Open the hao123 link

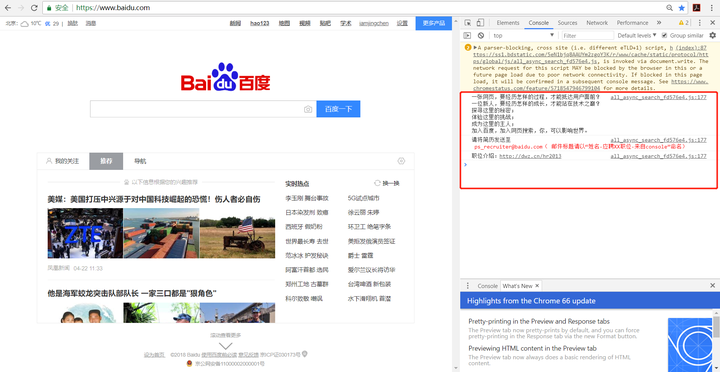click(259, 23)
